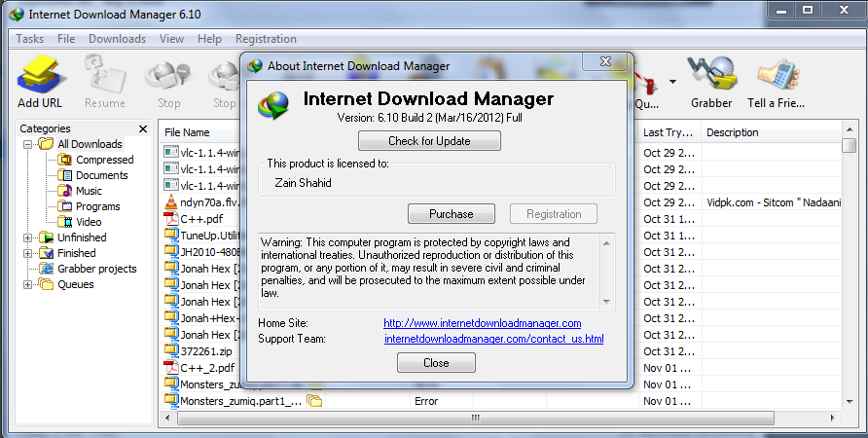The image size is (868, 438).
Task: Select the Finished category
Action: click(x=67, y=253)
